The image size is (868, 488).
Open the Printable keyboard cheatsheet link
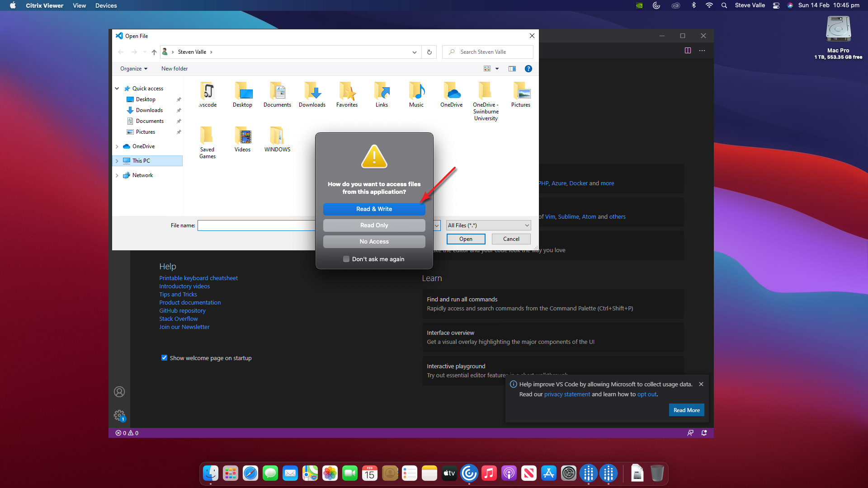coord(198,278)
